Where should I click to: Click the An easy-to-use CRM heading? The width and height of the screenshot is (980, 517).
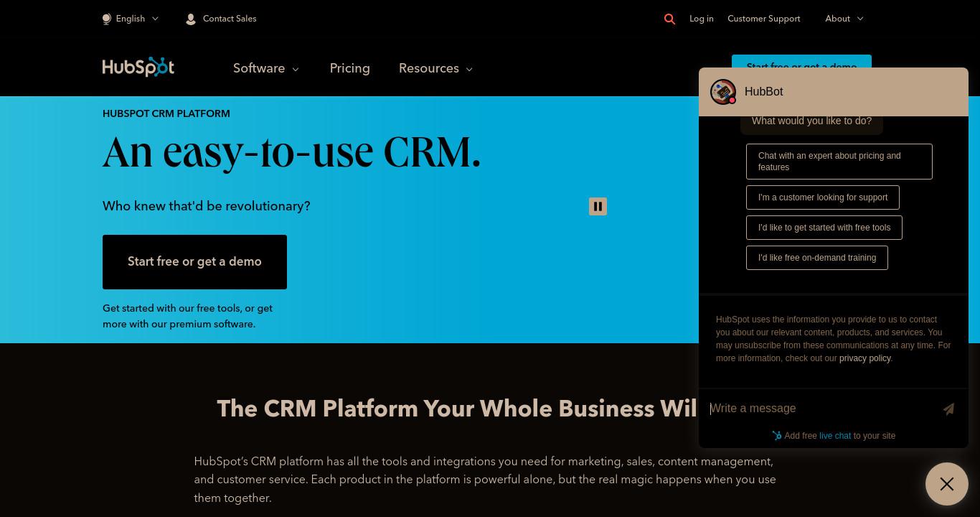292,152
